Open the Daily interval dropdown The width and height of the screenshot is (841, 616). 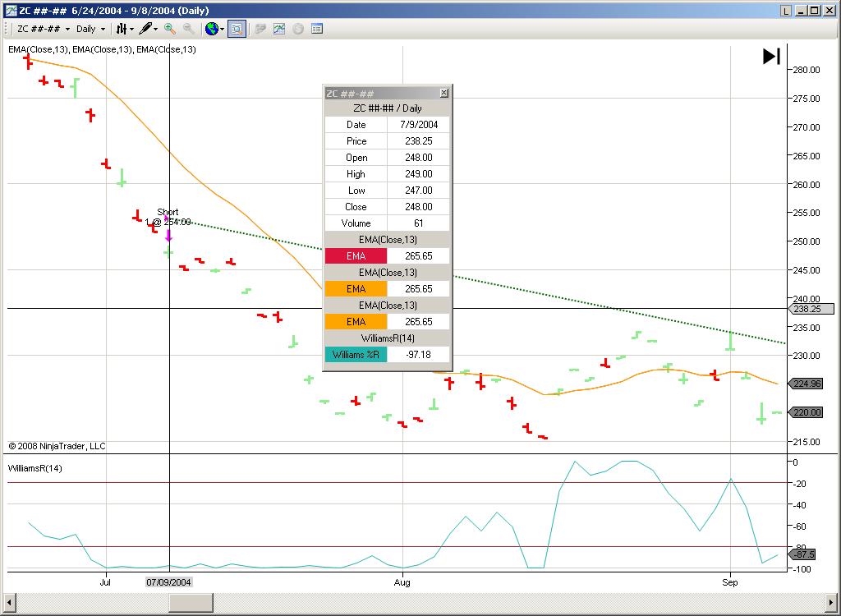(90, 29)
